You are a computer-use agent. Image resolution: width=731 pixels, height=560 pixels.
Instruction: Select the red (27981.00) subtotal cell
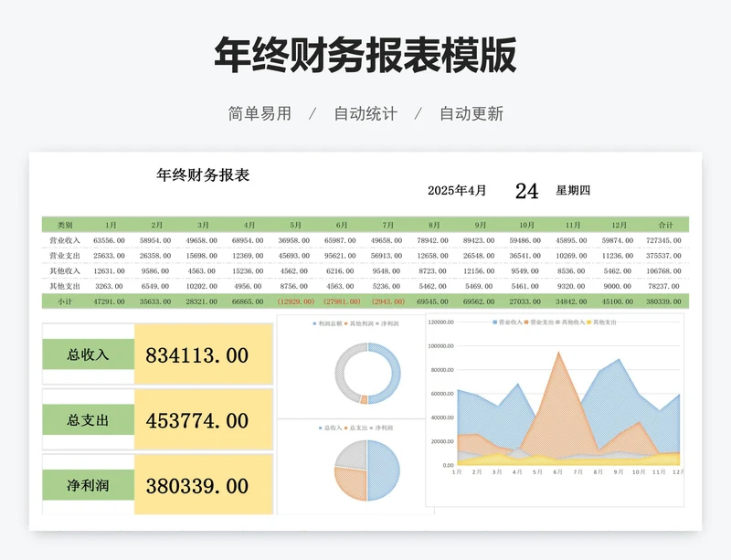click(x=342, y=301)
